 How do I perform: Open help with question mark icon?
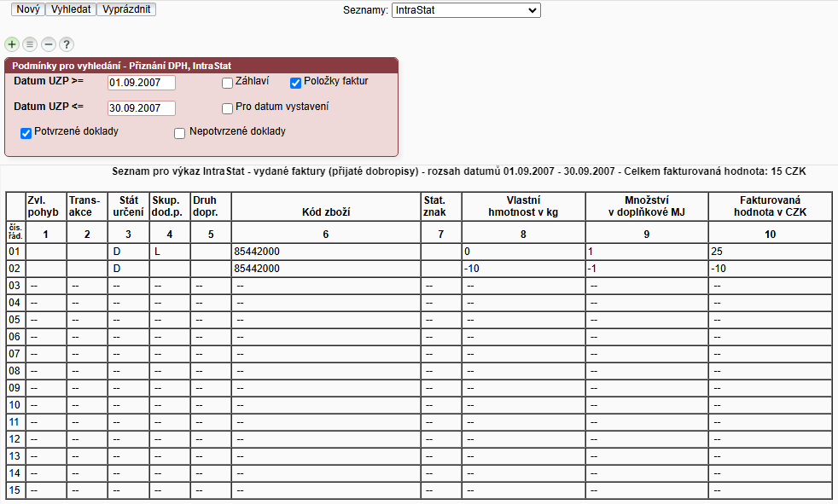[x=67, y=43]
